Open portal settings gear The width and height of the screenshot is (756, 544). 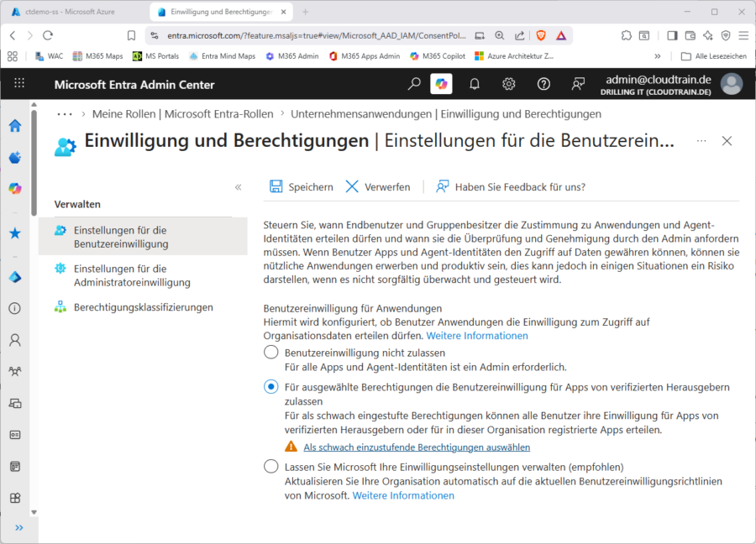509,84
